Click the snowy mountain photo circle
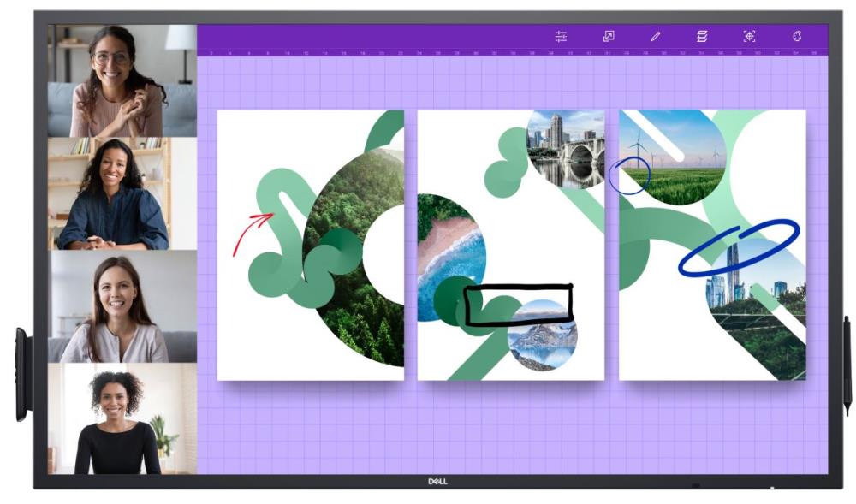The height and width of the screenshot is (504, 856). point(543,335)
